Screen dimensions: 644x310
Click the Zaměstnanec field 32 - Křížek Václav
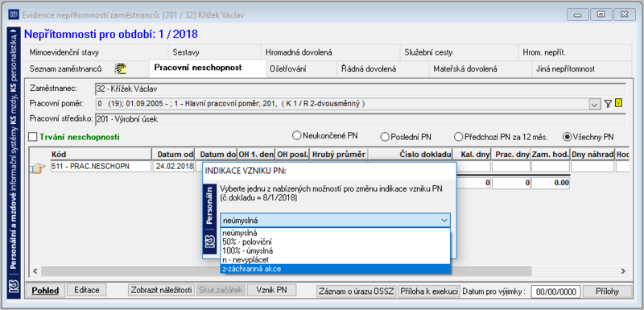(360, 89)
